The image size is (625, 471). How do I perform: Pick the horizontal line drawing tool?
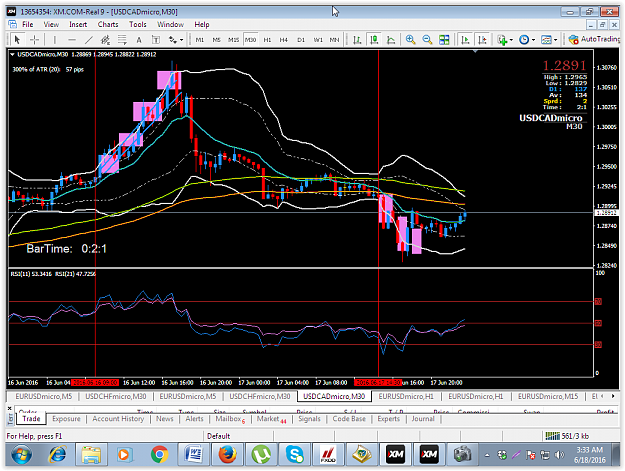[x=72, y=39]
